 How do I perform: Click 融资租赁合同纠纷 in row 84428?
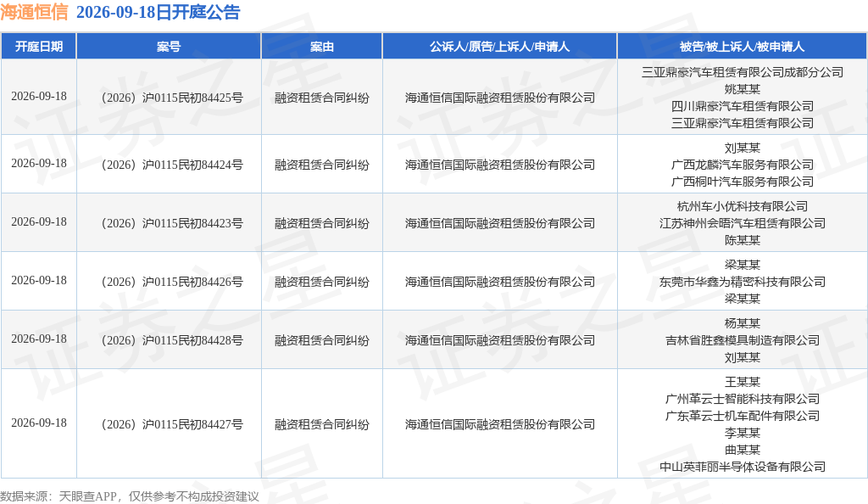click(x=321, y=340)
